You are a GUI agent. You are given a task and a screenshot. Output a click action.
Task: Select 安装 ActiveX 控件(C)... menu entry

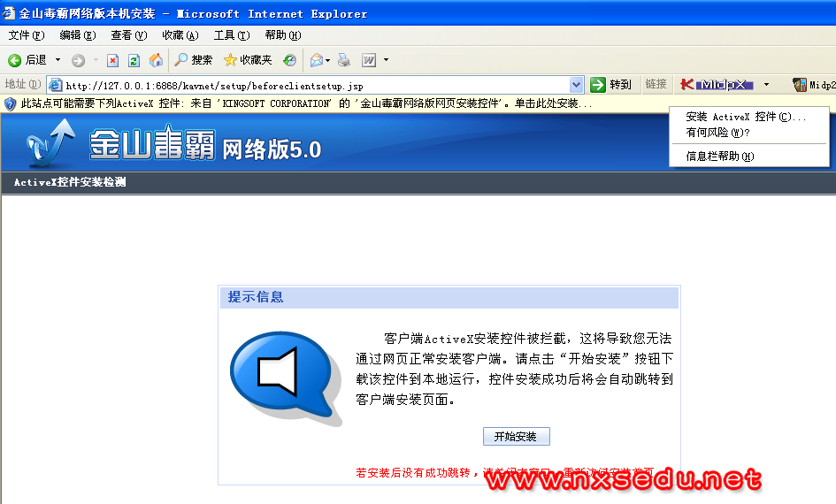click(x=746, y=117)
